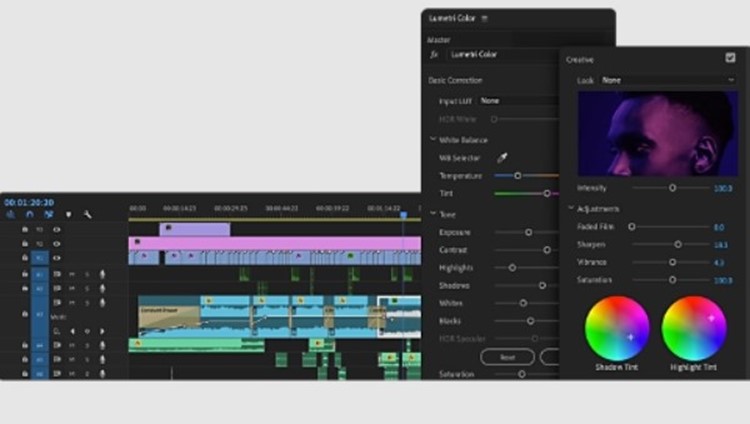
Task: Toggle the nest sequences icon under the timecode
Action: (x=10, y=214)
